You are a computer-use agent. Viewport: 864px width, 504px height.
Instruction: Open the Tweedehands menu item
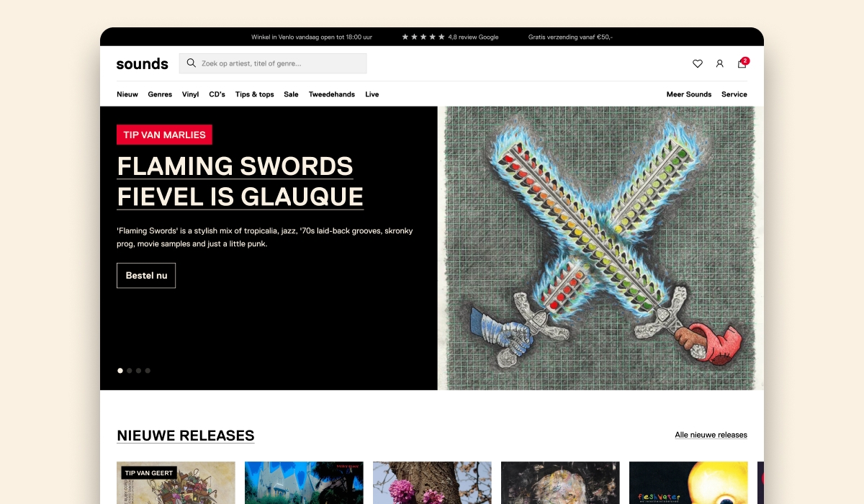pyautogui.click(x=332, y=94)
